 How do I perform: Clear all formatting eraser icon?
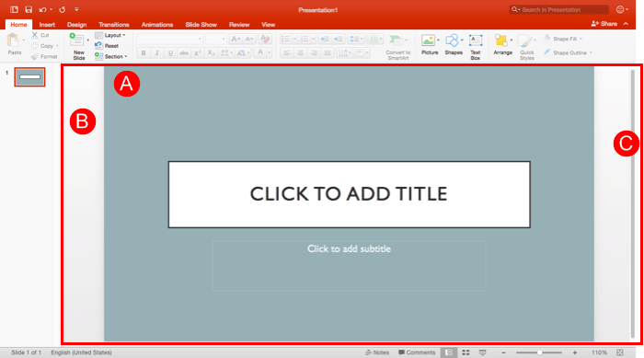[265, 39]
